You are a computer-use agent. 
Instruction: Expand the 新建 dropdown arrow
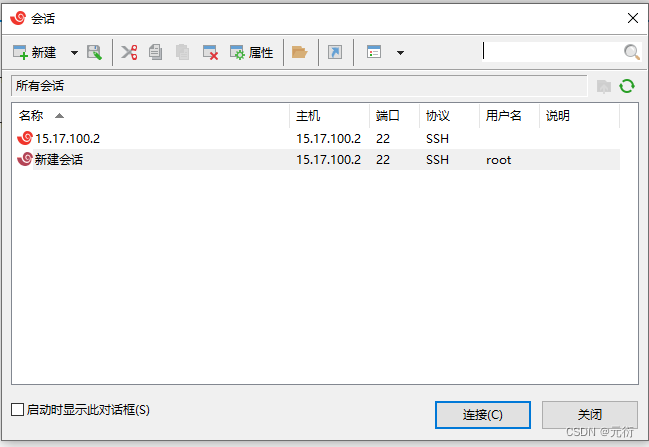point(74,53)
